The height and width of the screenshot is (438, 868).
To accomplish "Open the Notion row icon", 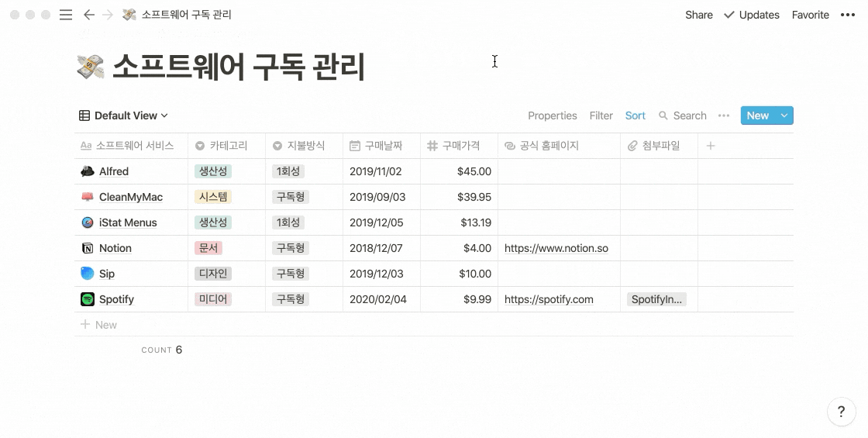I will tap(88, 248).
